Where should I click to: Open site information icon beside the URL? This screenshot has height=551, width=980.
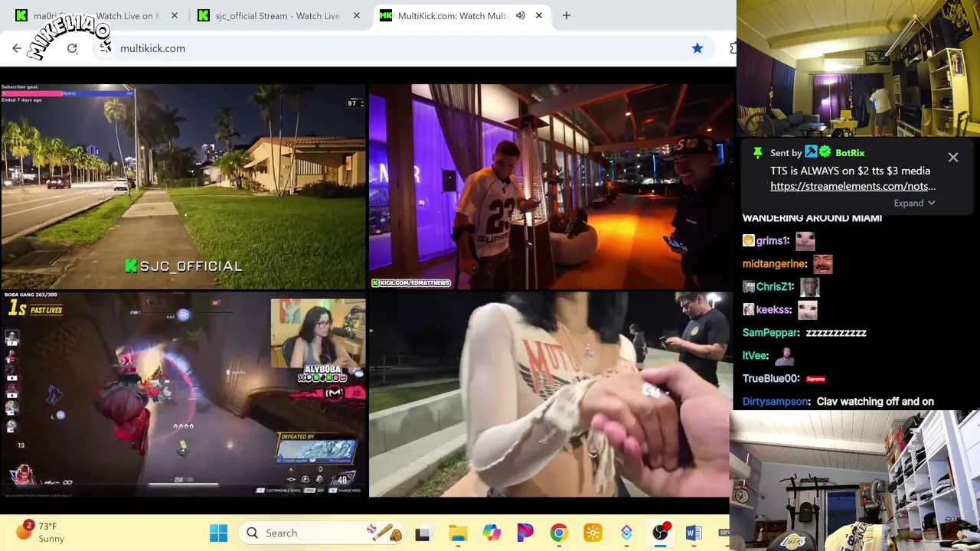(106, 47)
